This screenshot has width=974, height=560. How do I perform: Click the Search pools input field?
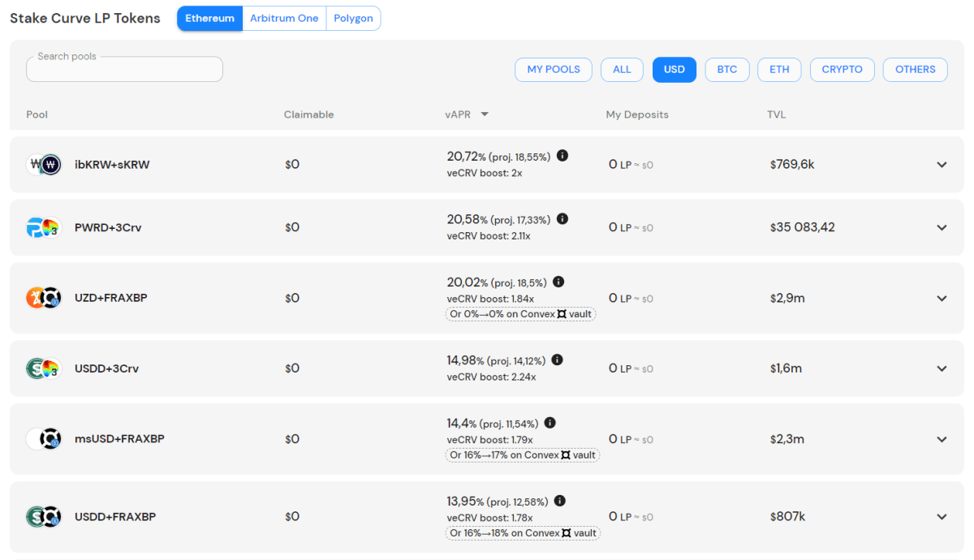pos(124,71)
